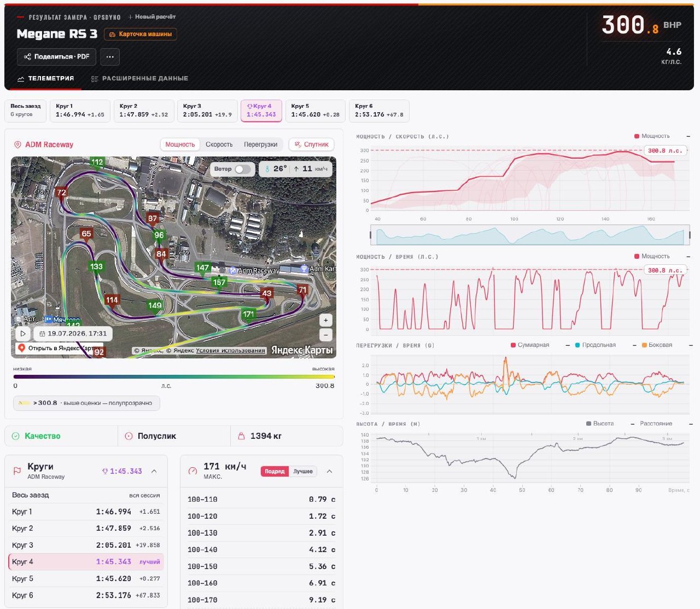This screenshot has height=609, width=700.
Task: Select the Круг 4 best lap tab
Action: [261, 111]
